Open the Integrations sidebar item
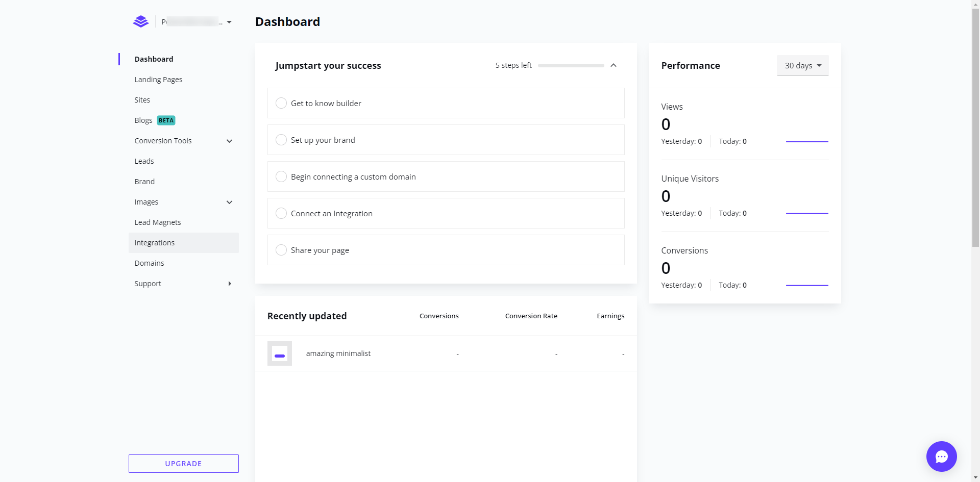Screen dimensions: 980x482 pos(155,243)
